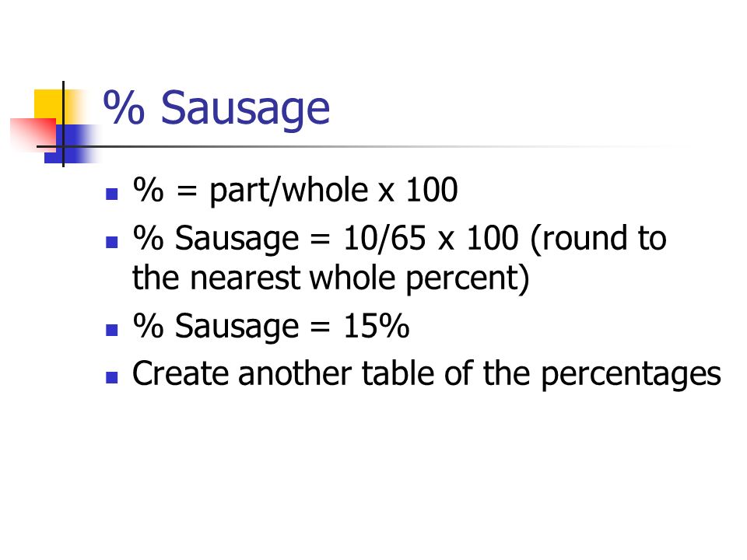
Task: Click the red square in the logo
Action: point(33,135)
